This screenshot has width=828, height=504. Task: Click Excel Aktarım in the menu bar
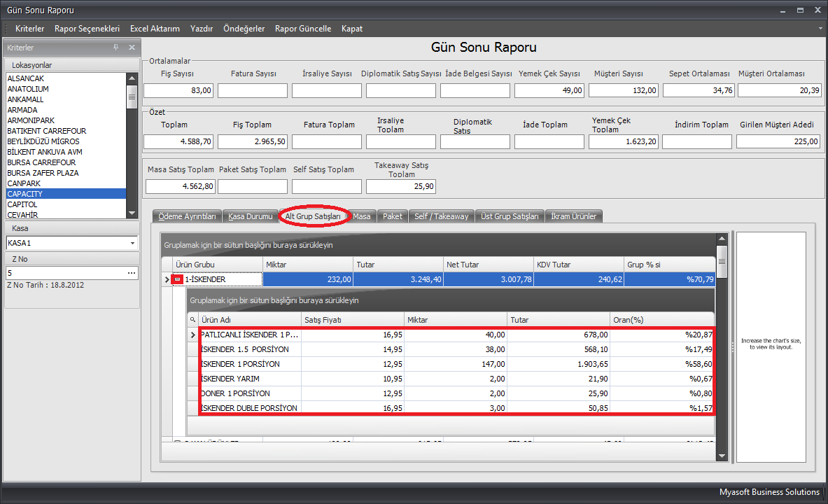point(155,29)
